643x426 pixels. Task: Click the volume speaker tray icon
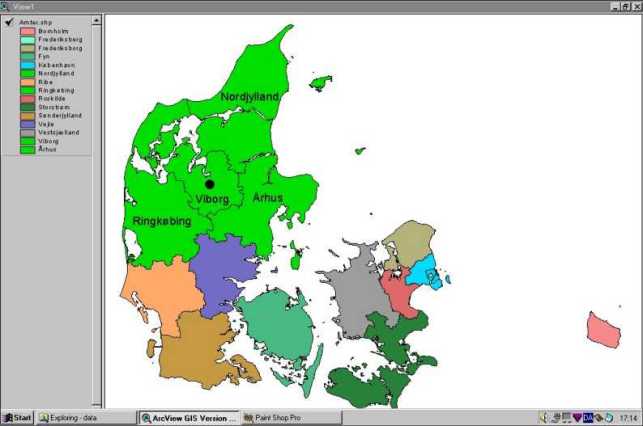tap(544, 418)
